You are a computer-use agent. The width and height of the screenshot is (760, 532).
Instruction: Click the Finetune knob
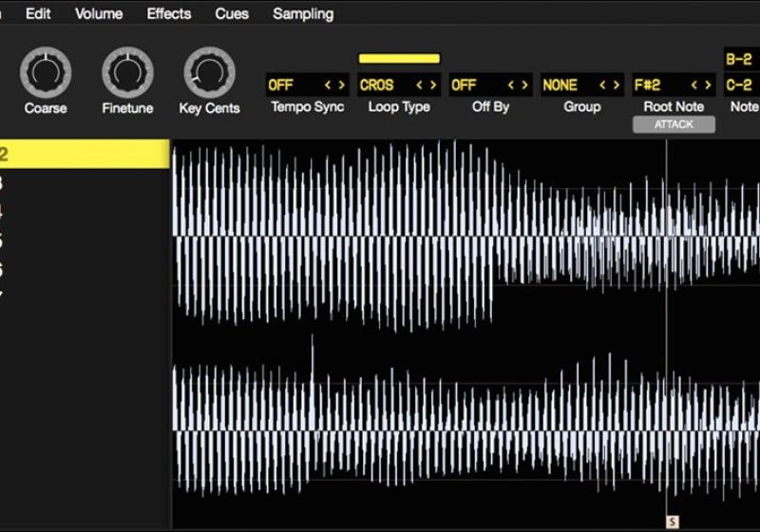(x=127, y=73)
